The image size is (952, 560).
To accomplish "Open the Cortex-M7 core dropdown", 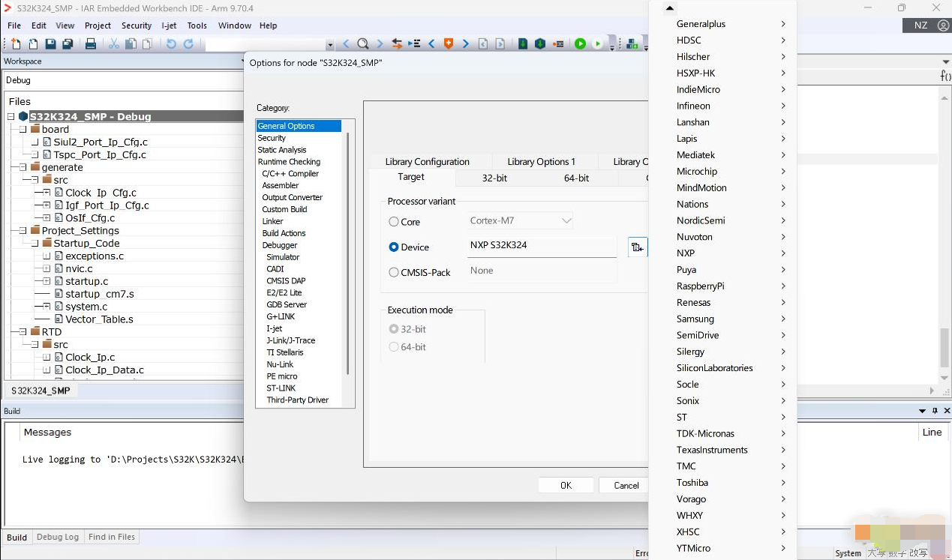I will [x=566, y=221].
